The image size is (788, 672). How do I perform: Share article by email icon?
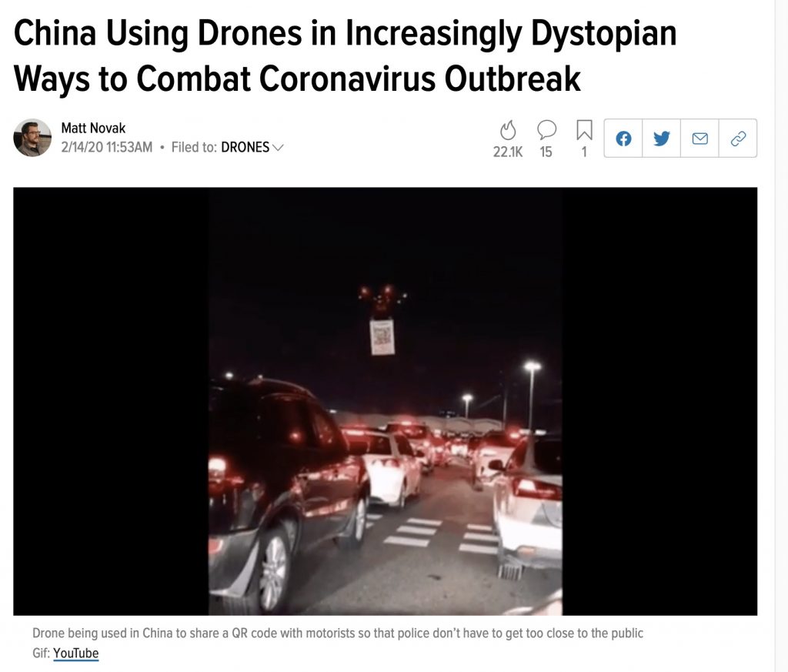coord(700,139)
